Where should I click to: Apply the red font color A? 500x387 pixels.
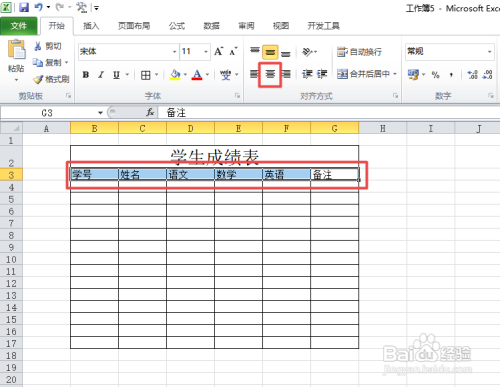[x=197, y=75]
